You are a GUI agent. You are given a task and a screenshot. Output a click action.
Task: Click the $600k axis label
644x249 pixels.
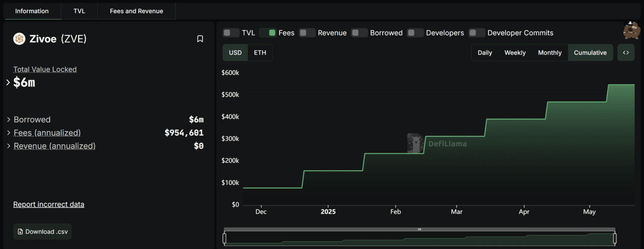[x=230, y=73]
